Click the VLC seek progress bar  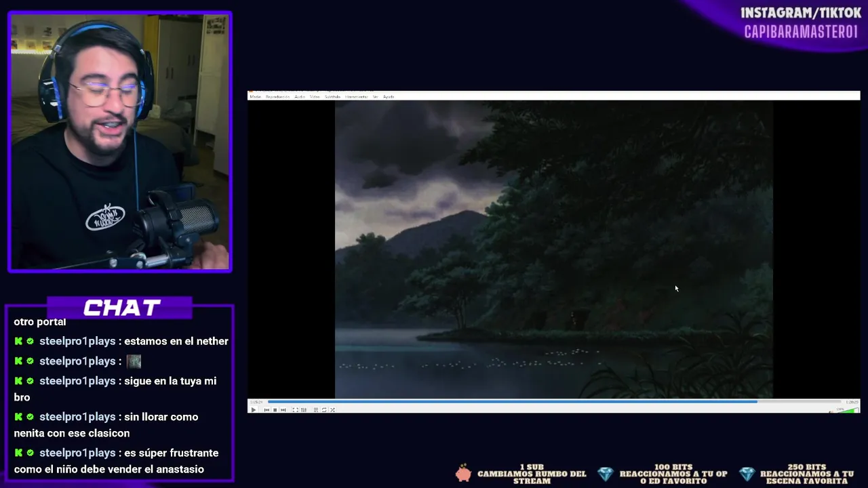[x=555, y=401]
